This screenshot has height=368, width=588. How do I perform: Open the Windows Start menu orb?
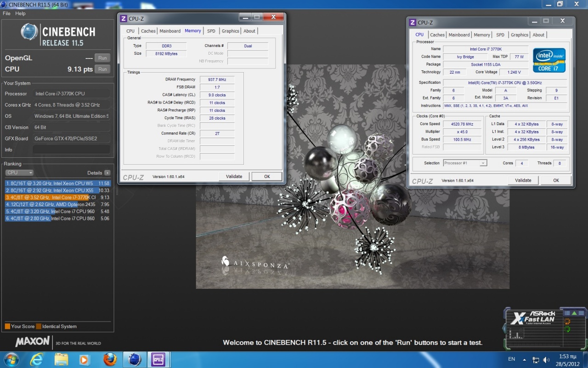tap(11, 359)
